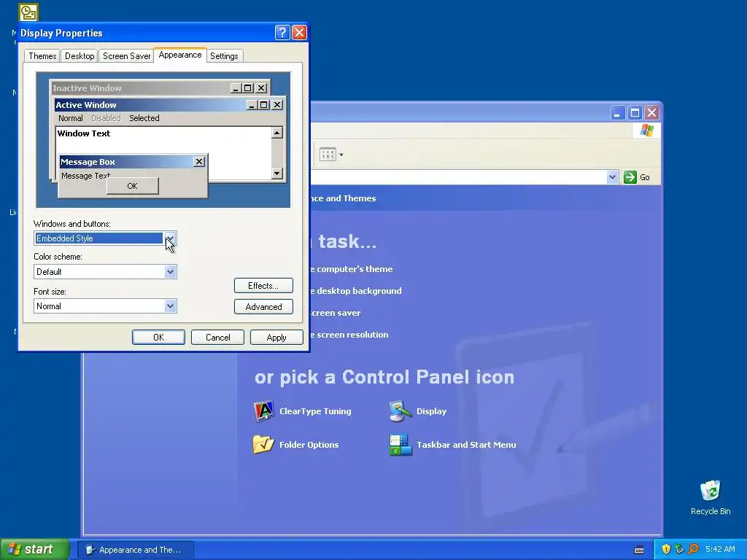
Task: Click the network connection tray icon
Action: (x=679, y=549)
